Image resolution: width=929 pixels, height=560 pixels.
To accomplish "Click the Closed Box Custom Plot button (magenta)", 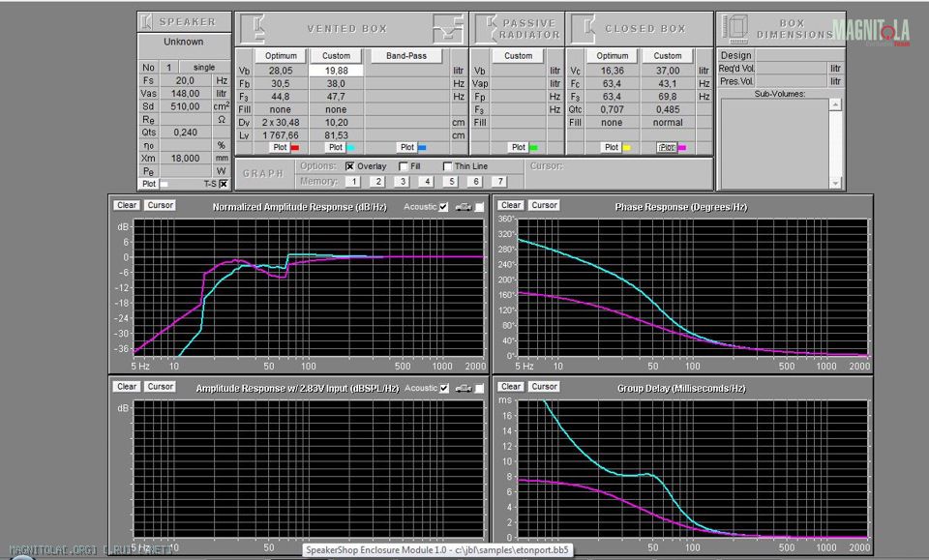I will (x=667, y=148).
